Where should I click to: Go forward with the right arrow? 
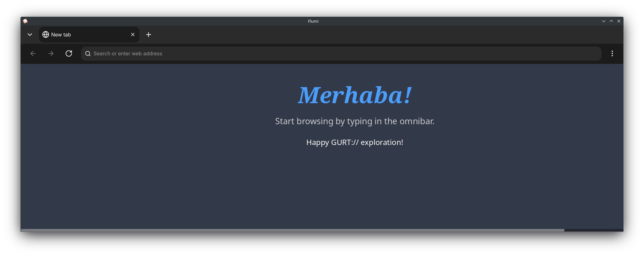(51, 53)
